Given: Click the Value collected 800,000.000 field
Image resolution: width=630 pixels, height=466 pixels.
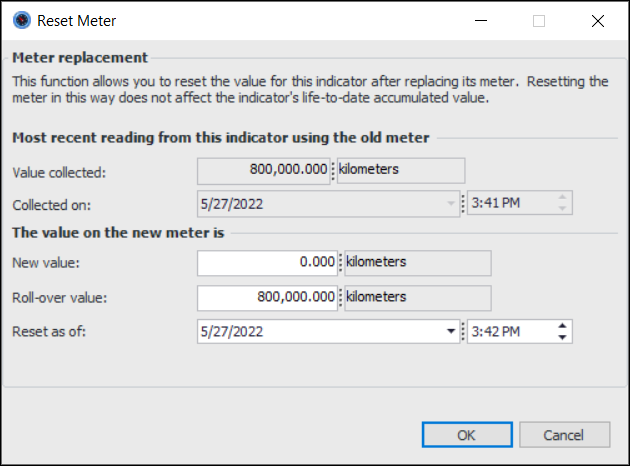Looking at the screenshot, I should [x=264, y=171].
